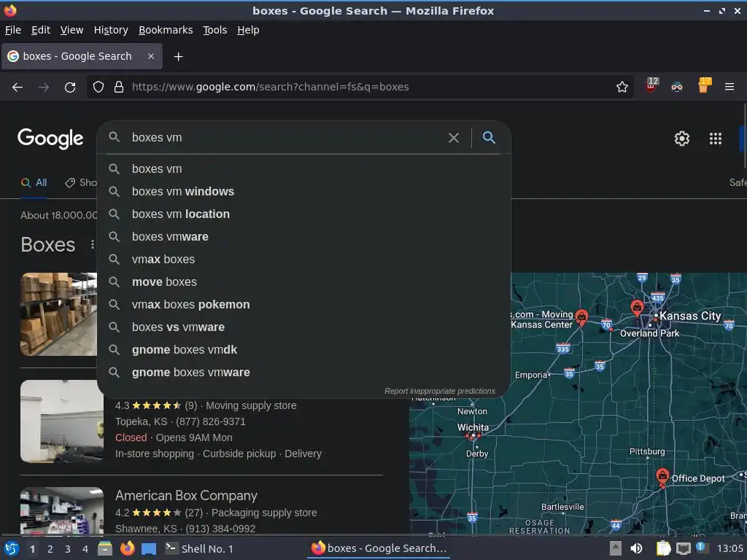Open the Tools menu
This screenshot has width=747, height=560.
click(215, 30)
